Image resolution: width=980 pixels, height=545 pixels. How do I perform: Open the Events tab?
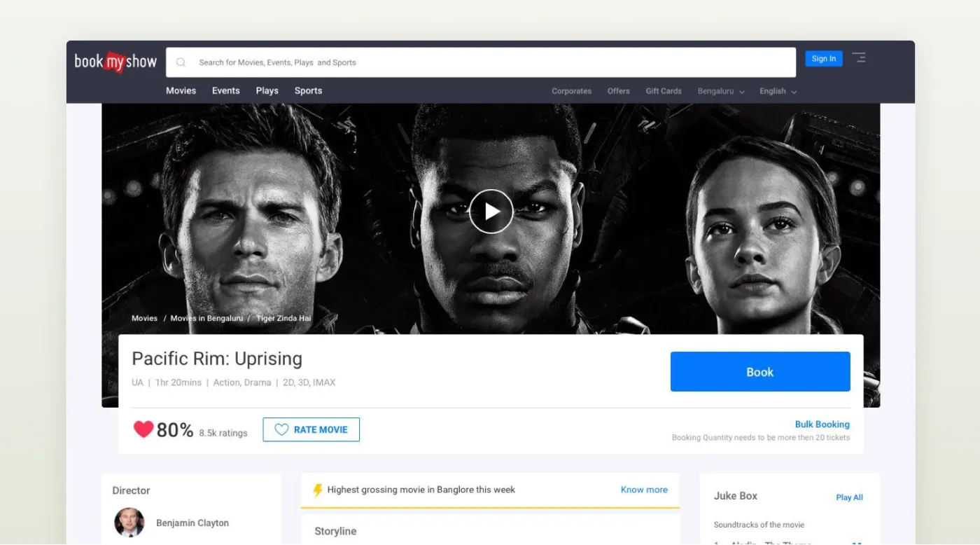(x=226, y=90)
